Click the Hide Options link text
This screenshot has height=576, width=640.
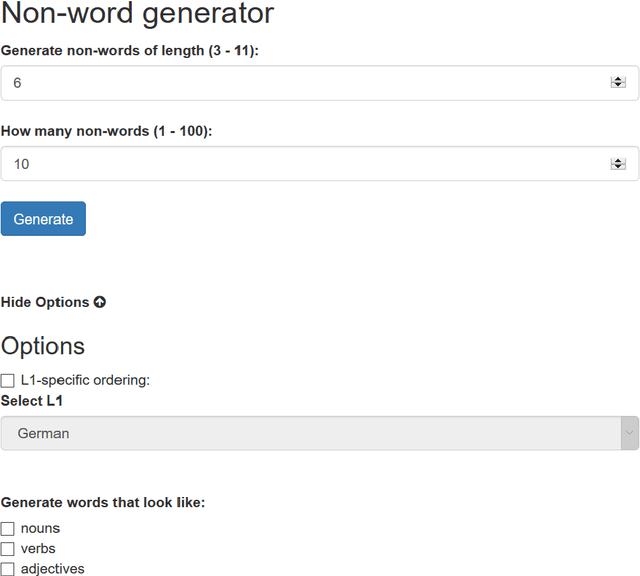45,302
